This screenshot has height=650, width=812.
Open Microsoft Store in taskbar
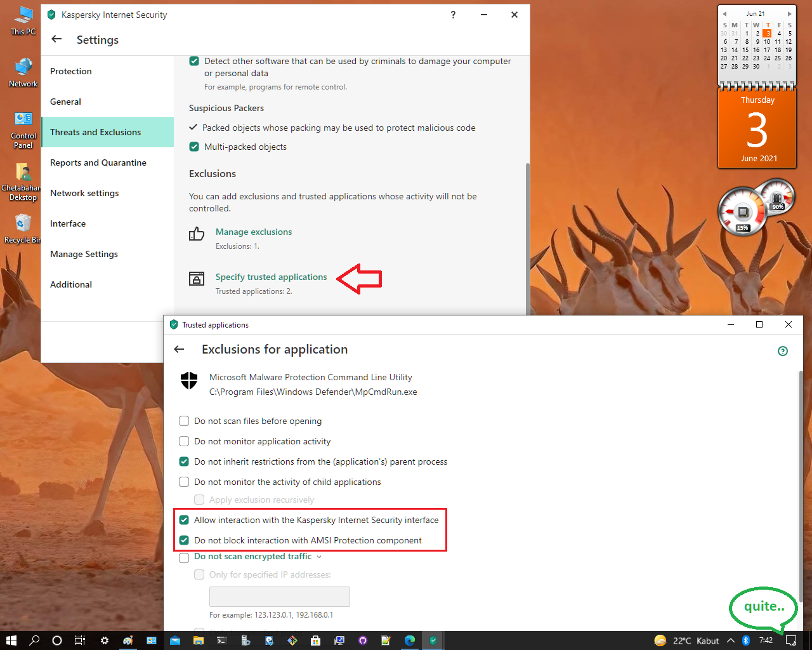(315, 640)
